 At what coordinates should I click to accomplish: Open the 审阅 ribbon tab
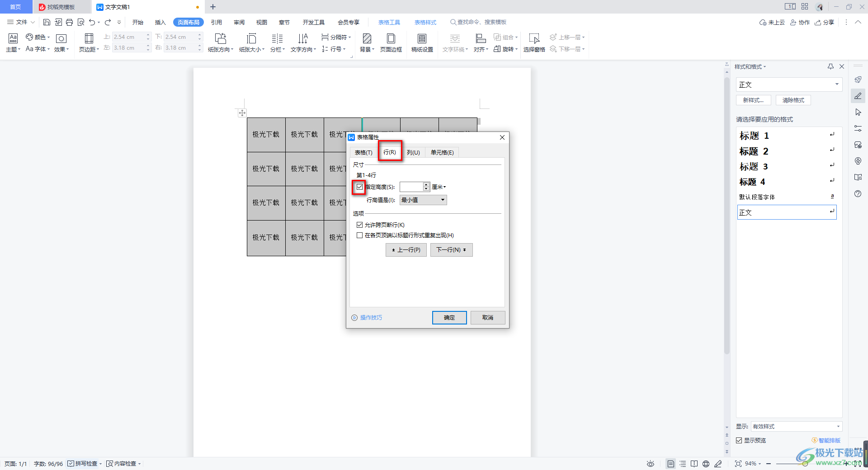click(239, 22)
